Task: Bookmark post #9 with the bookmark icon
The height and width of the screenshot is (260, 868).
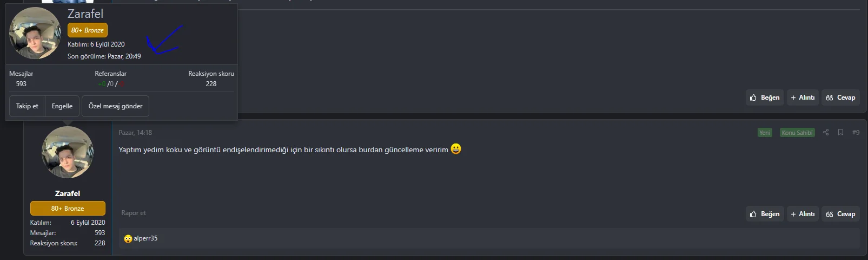Action: pos(840,132)
